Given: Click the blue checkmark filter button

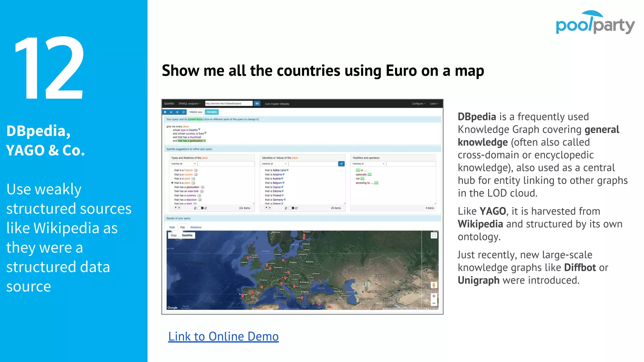Looking at the screenshot, I should [x=341, y=164].
